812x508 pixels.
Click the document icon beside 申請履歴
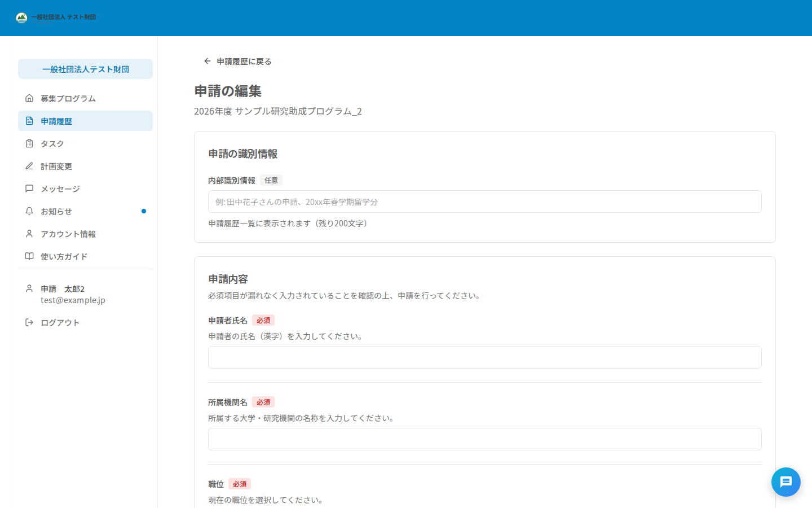point(29,121)
